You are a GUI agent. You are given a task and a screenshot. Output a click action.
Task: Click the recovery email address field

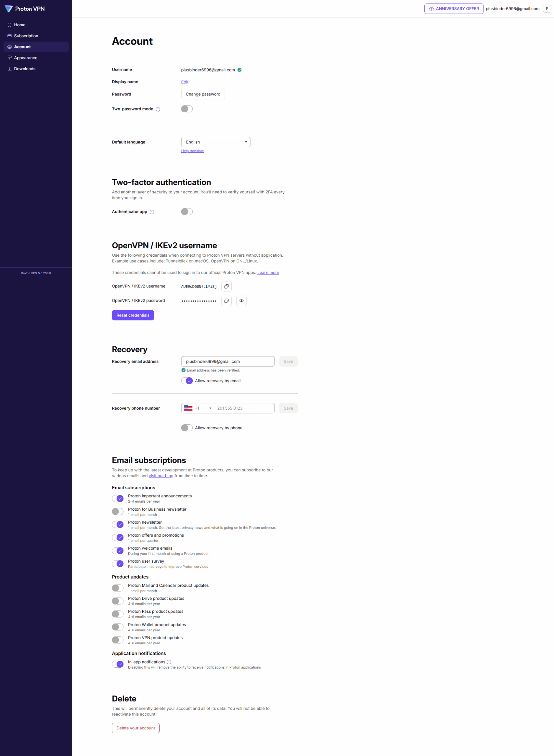coord(228,361)
